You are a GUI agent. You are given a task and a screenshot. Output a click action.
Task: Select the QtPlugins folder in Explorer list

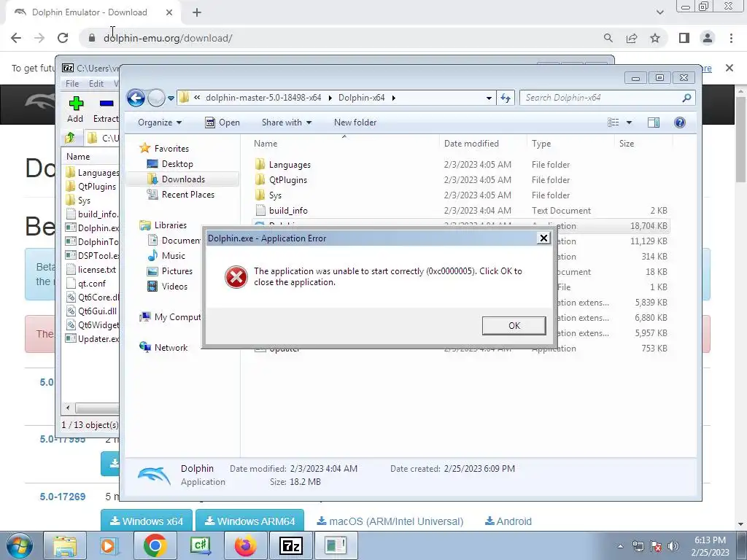[x=287, y=180]
